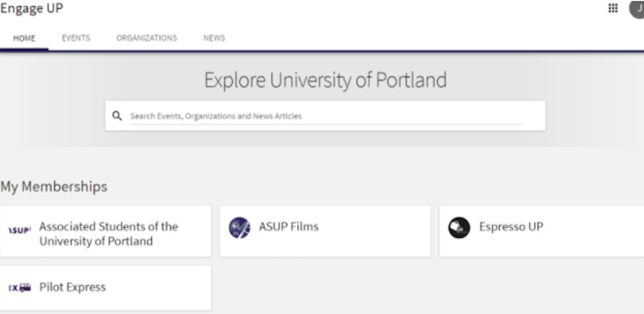
Task: Focus the search events and organizations field
Action: (326, 116)
